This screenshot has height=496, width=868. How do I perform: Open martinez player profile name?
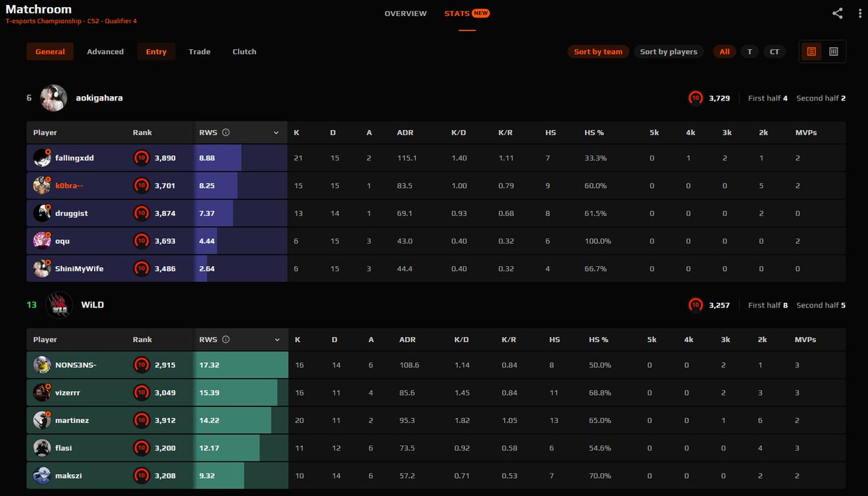point(72,420)
